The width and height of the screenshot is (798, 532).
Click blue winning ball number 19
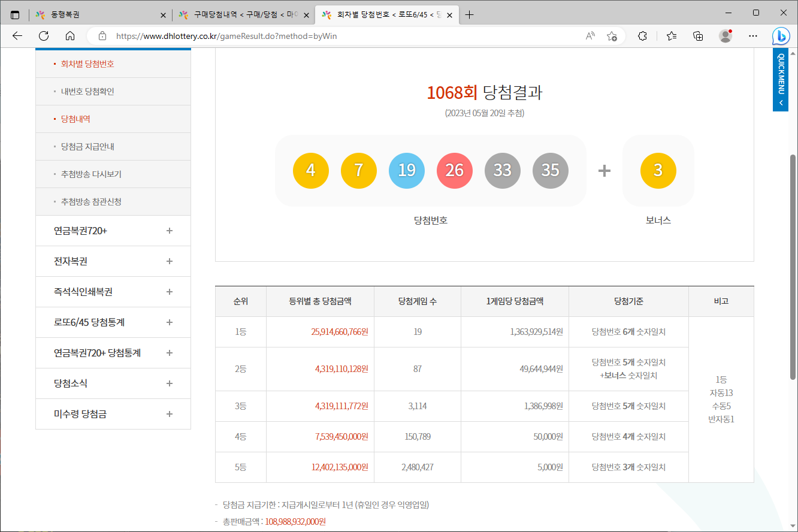click(x=407, y=171)
